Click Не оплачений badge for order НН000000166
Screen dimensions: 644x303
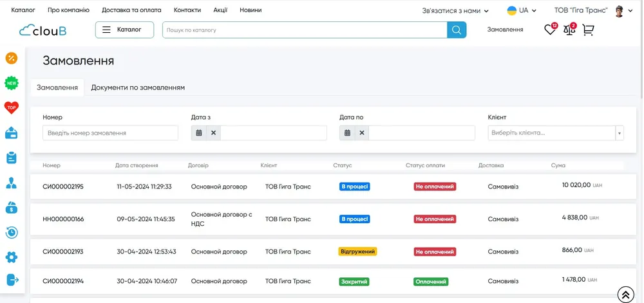click(435, 219)
